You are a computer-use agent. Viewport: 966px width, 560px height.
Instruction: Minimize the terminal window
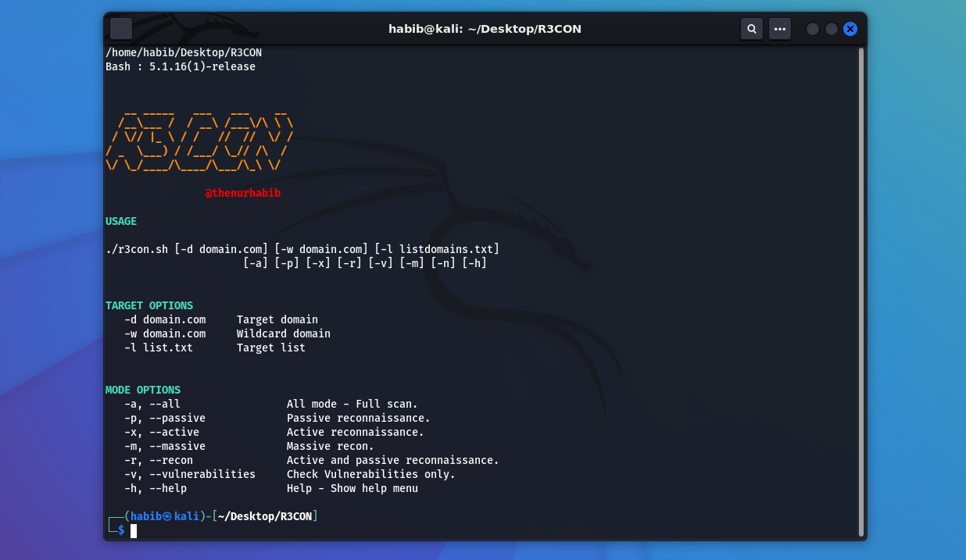click(x=813, y=29)
